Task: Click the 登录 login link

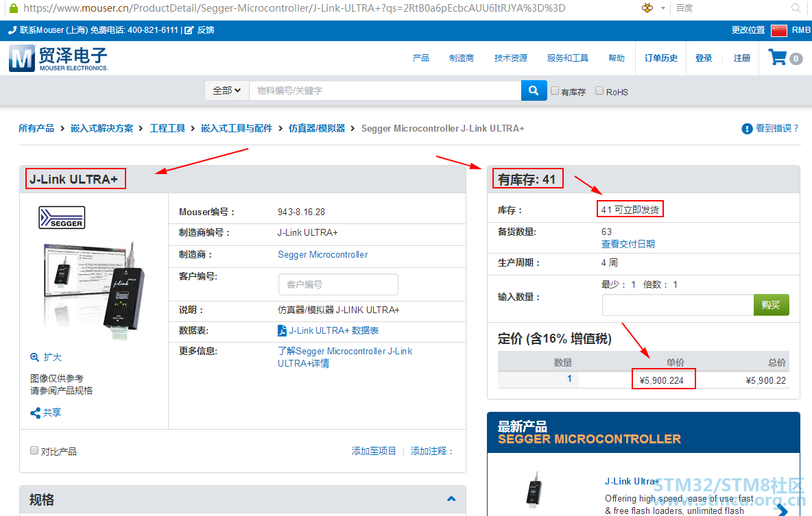Action: pos(703,58)
